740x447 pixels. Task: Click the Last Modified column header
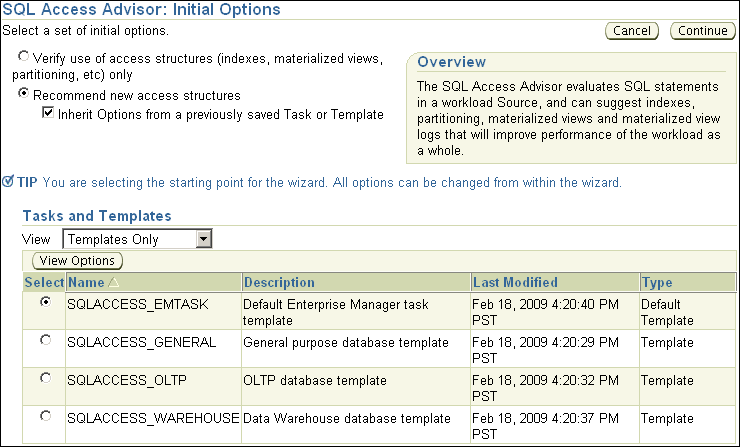pyautogui.click(x=515, y=283)
